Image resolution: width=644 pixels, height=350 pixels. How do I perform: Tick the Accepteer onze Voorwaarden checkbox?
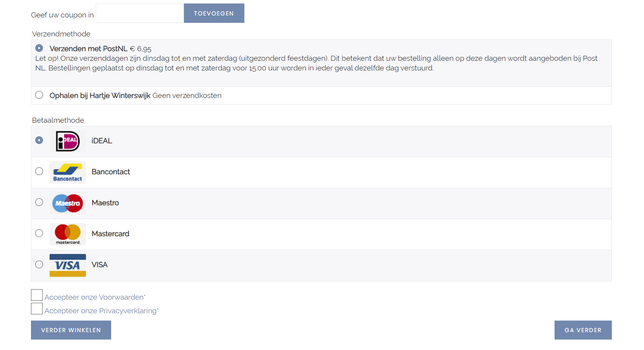[37, 295]
